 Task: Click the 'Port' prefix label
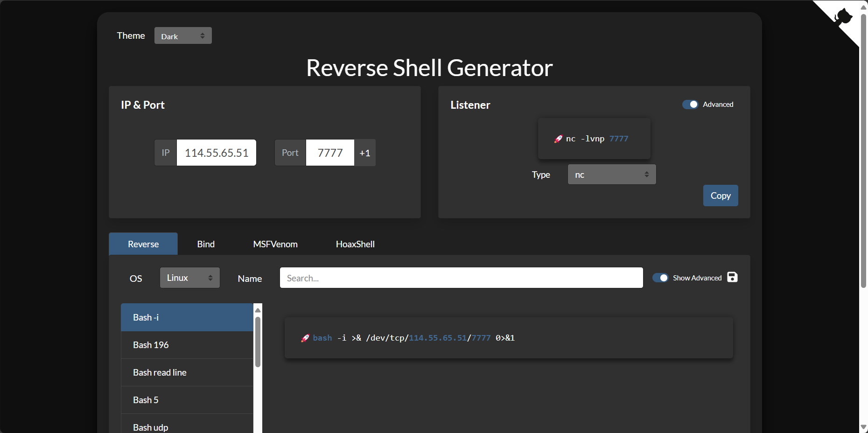(x=290, y=153)
